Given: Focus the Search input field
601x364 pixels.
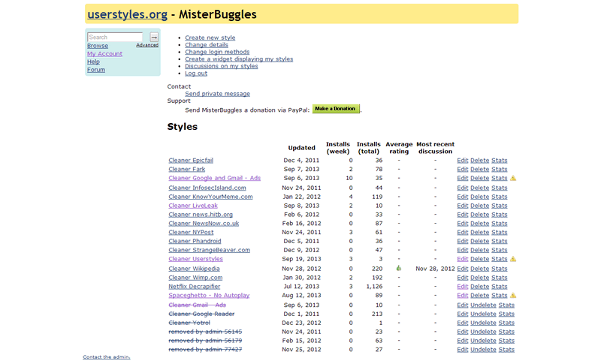Looking at the screenshot, I should point(115,37).
